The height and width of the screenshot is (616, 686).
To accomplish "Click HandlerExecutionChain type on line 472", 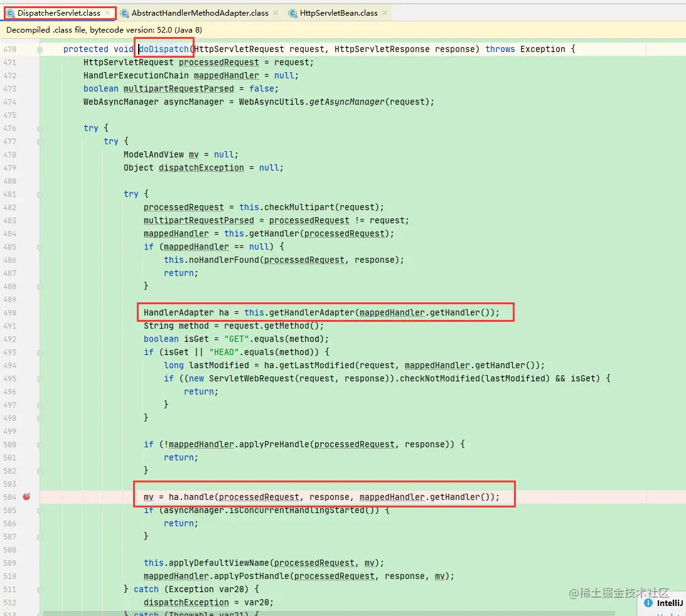I will tap(136, 76).
